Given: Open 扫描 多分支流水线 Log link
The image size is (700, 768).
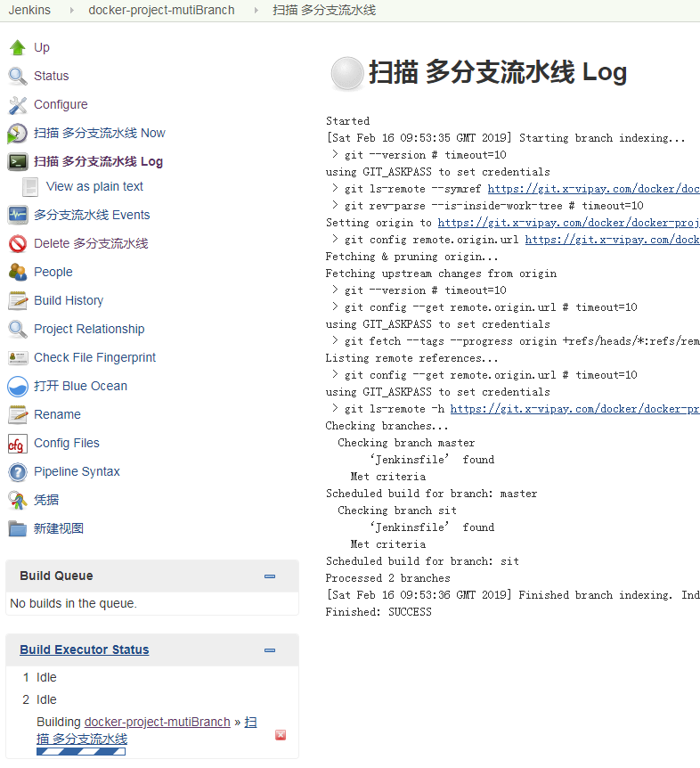Looking at the screenshot, I should pyautogui.click(x=98, y=161).
